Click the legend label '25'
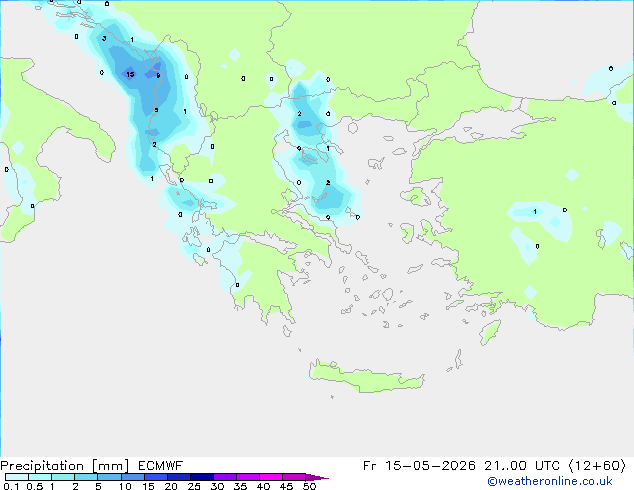Viewport: 634px width, 490px height. (194, 486)
